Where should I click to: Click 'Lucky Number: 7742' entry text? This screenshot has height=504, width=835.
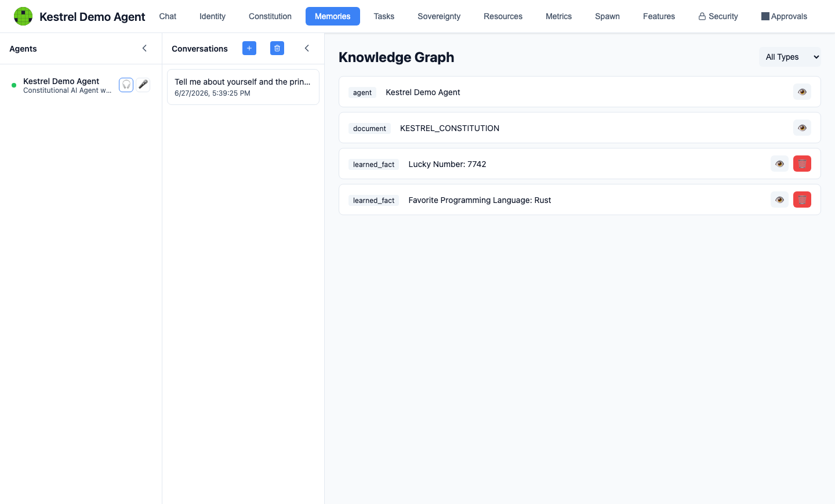(x=447, y=164)
